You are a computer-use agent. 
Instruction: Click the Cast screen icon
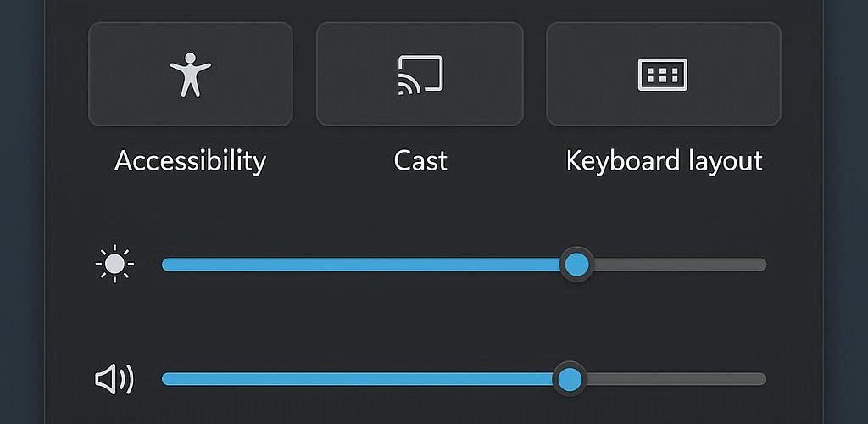(420, 75)
